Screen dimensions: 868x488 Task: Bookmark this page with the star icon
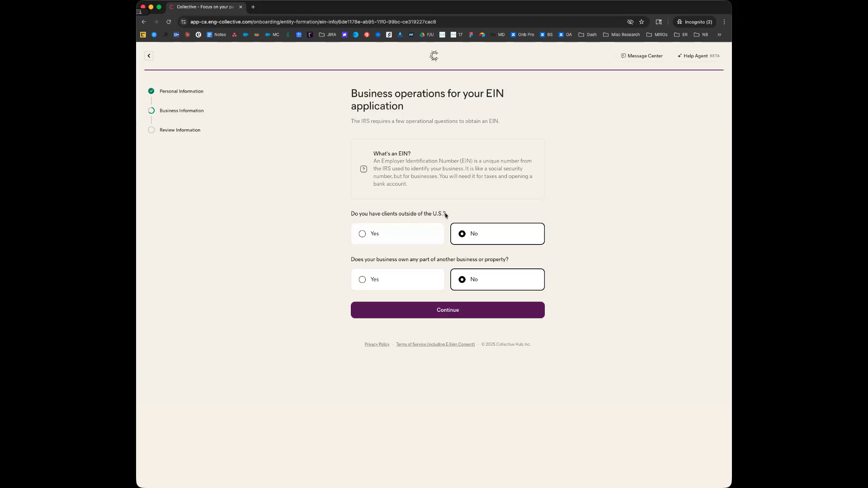[642, 22]
